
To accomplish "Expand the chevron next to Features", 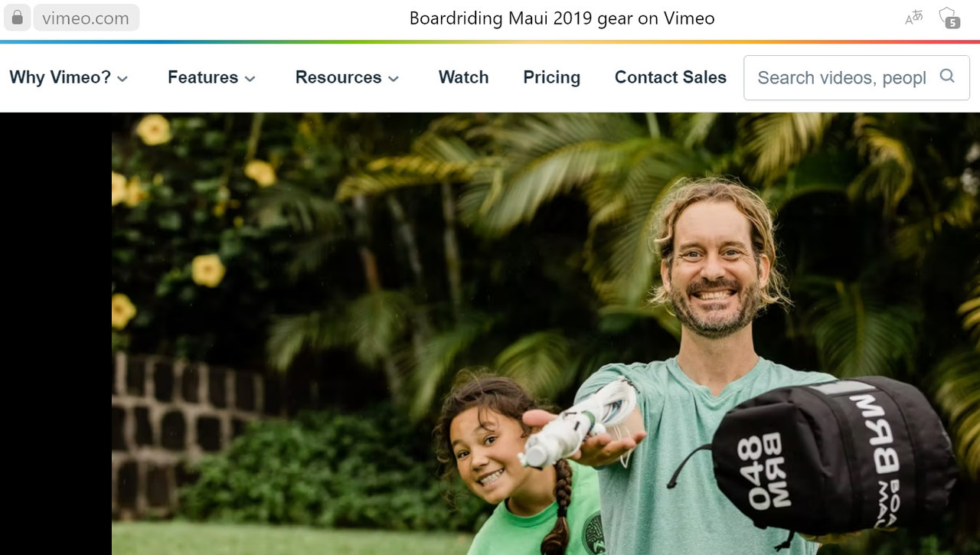I will tap(250, 78).
